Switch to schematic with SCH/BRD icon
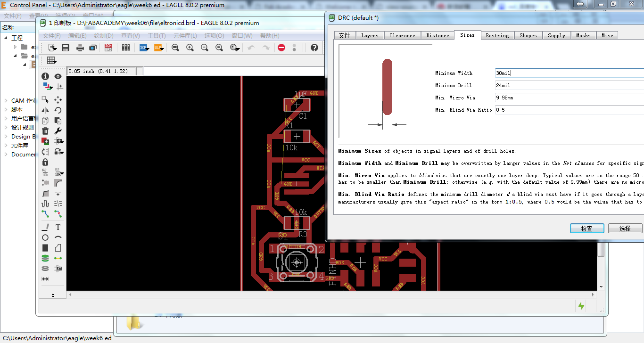 (108, 48)
